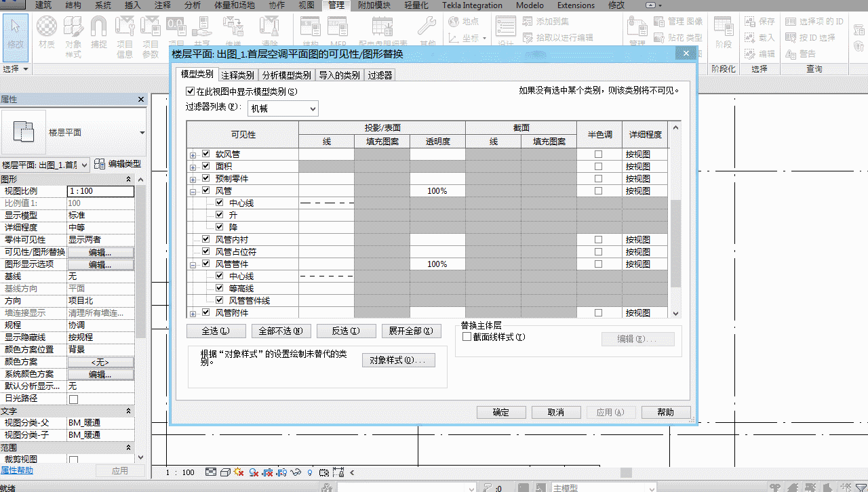Uncheck 等高线 subcategory checkbox

tap(220, 289)
